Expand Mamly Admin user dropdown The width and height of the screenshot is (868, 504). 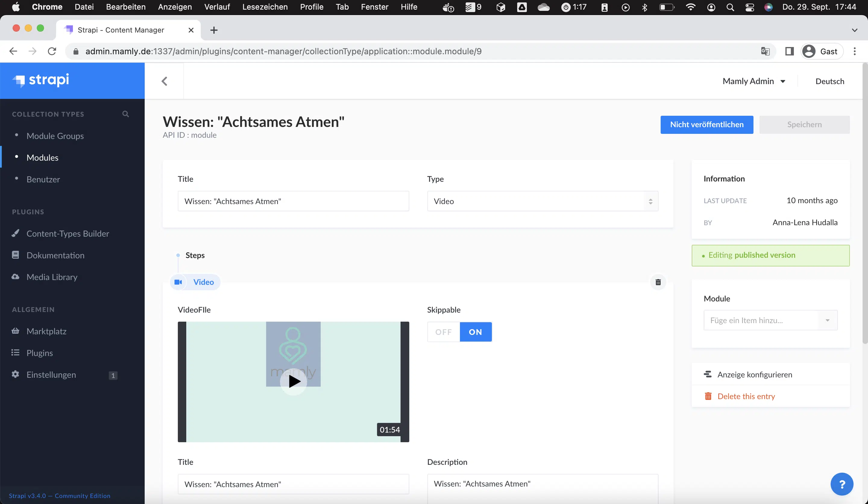point(754,81)
